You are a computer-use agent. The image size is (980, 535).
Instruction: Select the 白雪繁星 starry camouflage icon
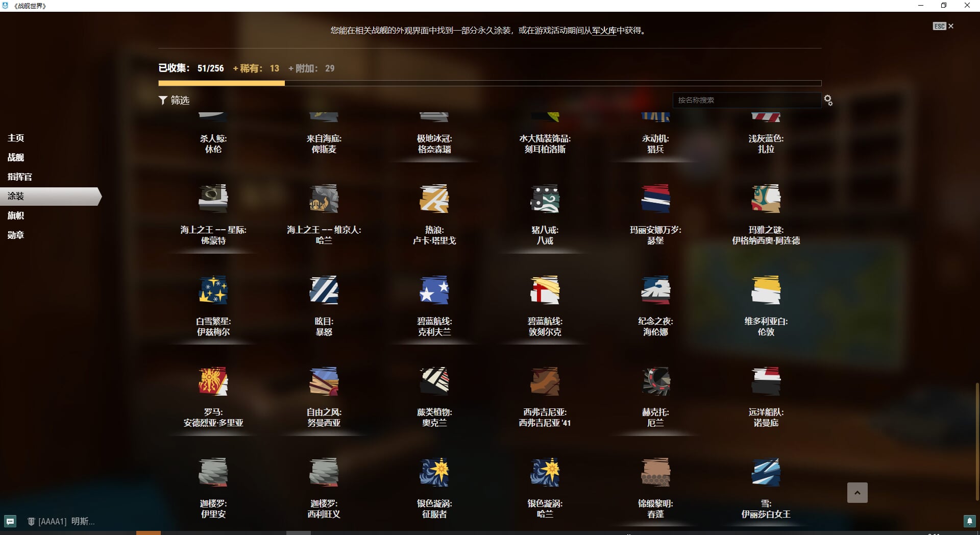(x=213, y=290)
